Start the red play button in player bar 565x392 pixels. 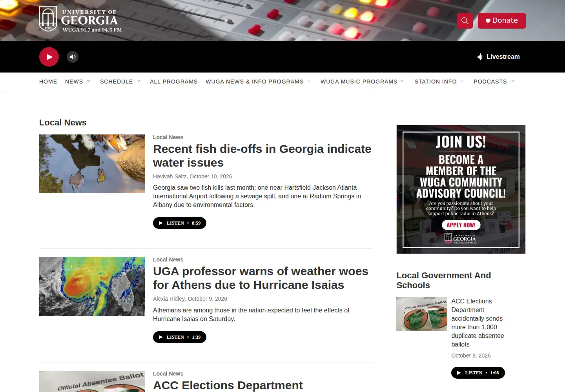tap(49, 57)
